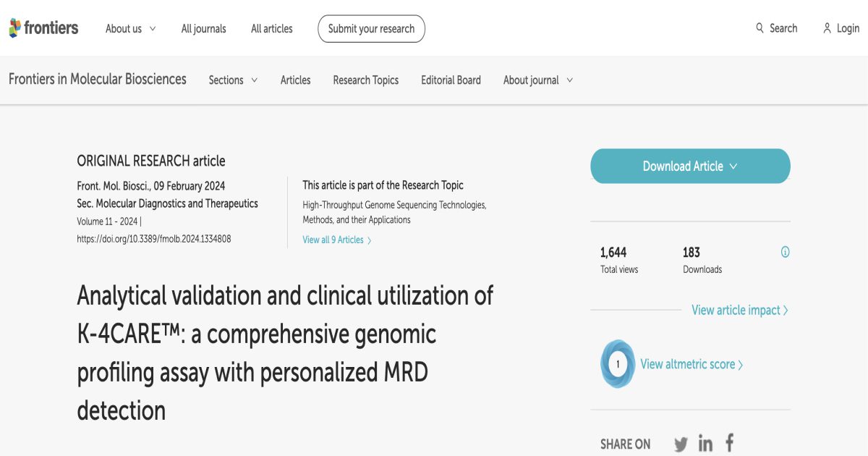Screen dimensions: 868x456
Task: Click the Frontiers logo
Action: coord(43,28)
